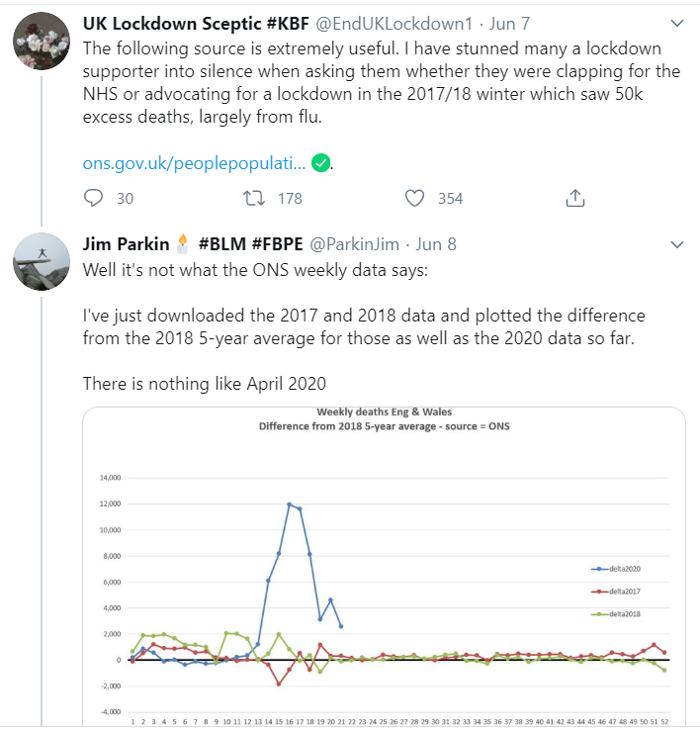Open the ons.gov.uk link
Viewport: 700px width, 732px height.
(194, 162)
